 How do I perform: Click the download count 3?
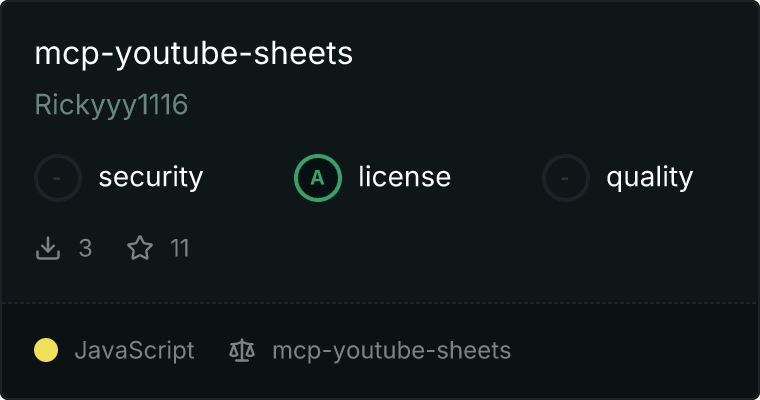(x=85, y=248)
